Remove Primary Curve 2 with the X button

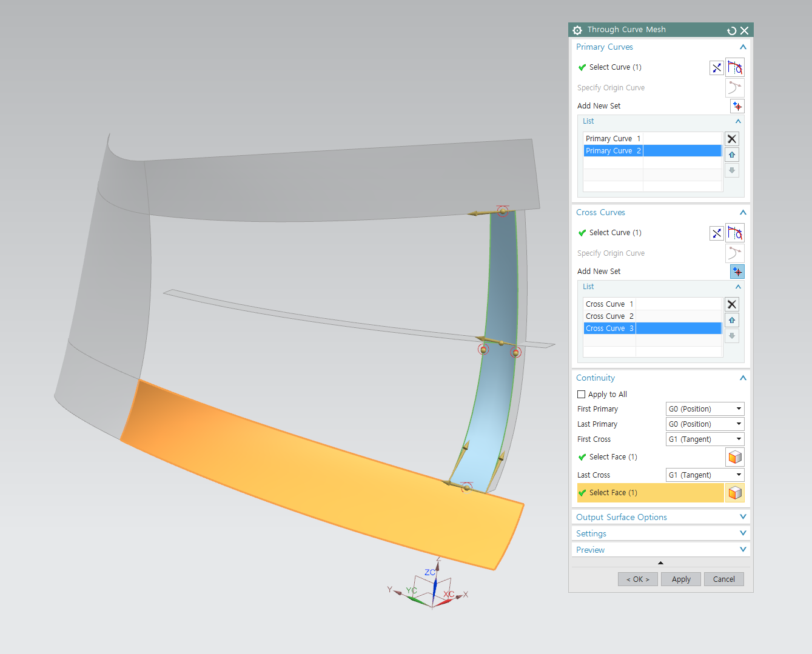[x=731, y=139]
